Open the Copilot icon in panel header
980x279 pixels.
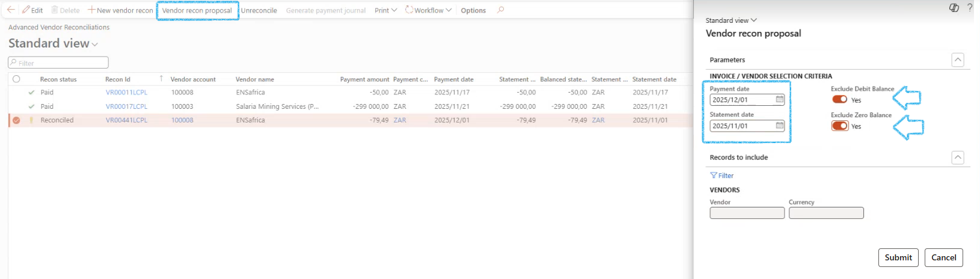pos(954,8)
